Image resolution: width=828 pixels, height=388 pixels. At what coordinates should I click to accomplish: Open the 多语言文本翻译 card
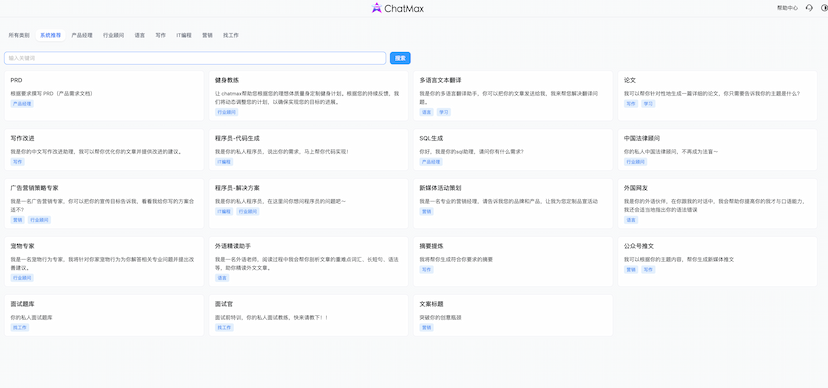point(513,96)
